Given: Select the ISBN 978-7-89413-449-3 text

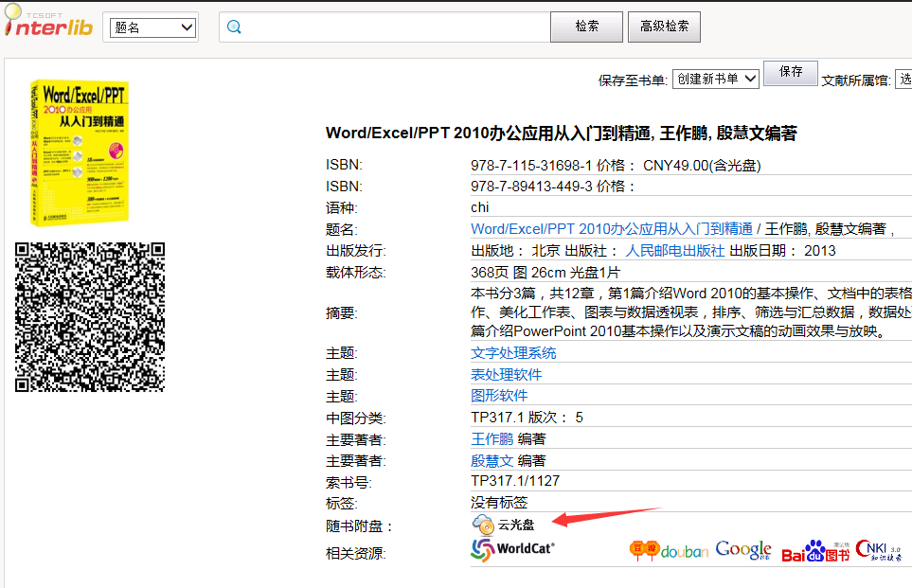Looking at the screenshot, I should click(x=531, y=187).
